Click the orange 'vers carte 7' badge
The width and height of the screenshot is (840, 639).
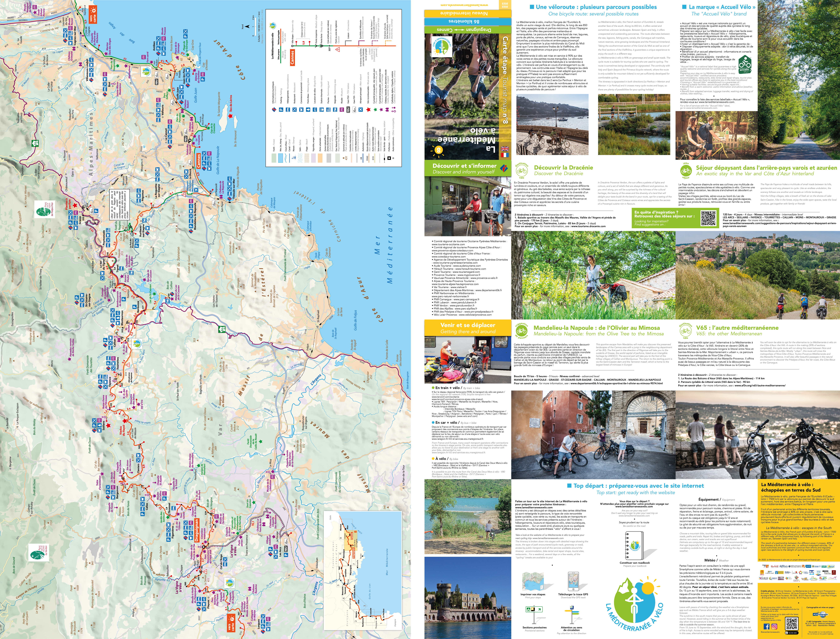(231, 623)
